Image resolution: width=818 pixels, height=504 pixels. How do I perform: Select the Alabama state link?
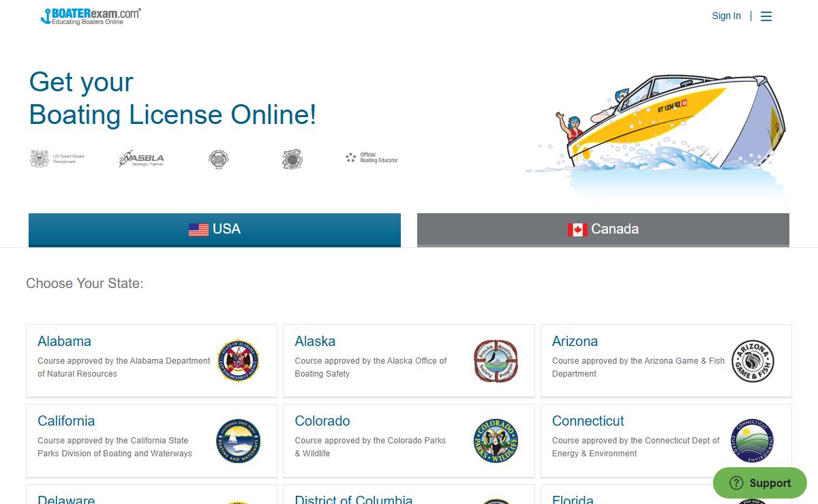click(x=64, y=341)
